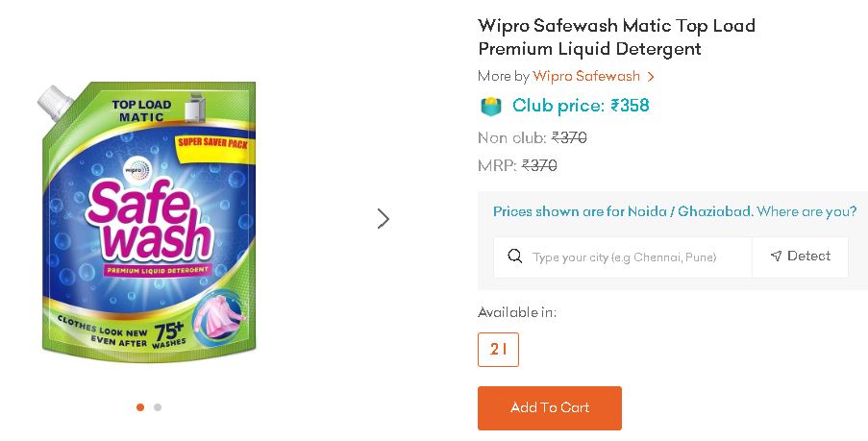Image resolution: width=868 pixels, height=441 pixels.
Task: Detect my current city
Action: [800, 257]
